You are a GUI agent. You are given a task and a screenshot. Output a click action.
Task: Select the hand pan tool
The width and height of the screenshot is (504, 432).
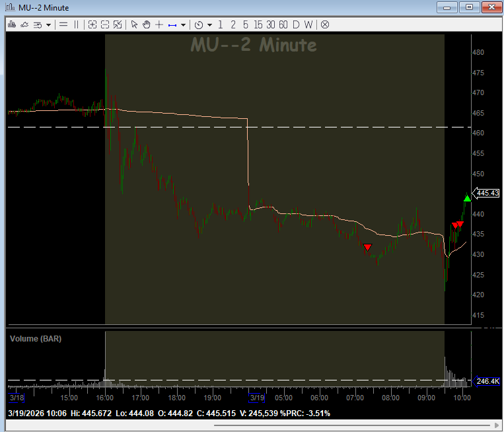147,24
